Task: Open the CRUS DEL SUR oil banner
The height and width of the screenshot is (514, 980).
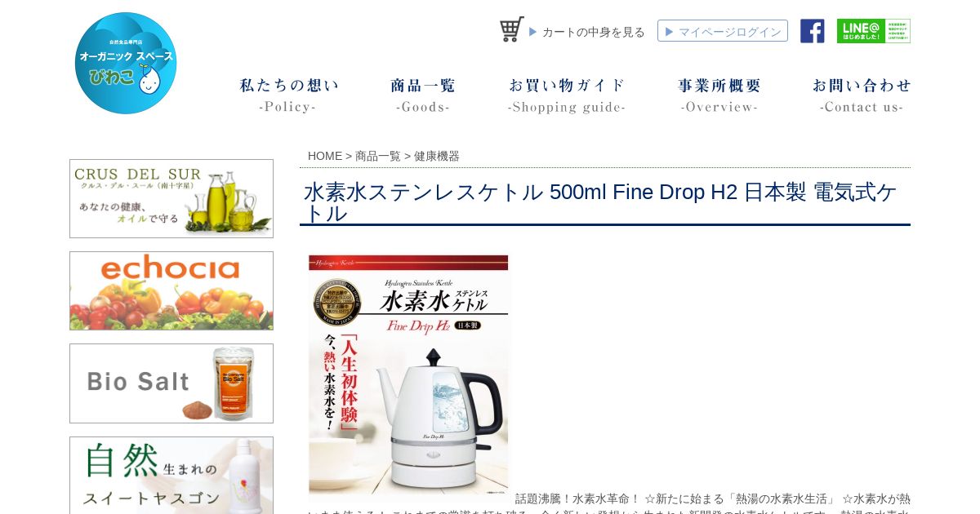Action: [x=171, y=198]
